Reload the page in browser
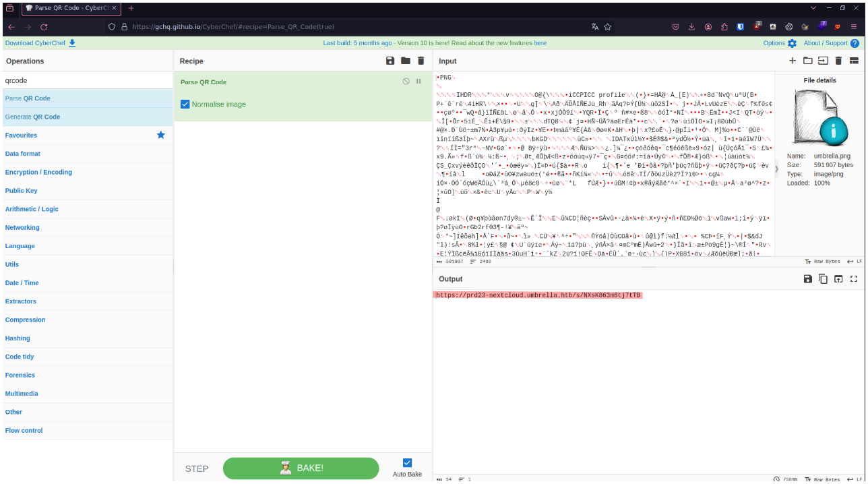868x484 pixels. coord(44,27)
